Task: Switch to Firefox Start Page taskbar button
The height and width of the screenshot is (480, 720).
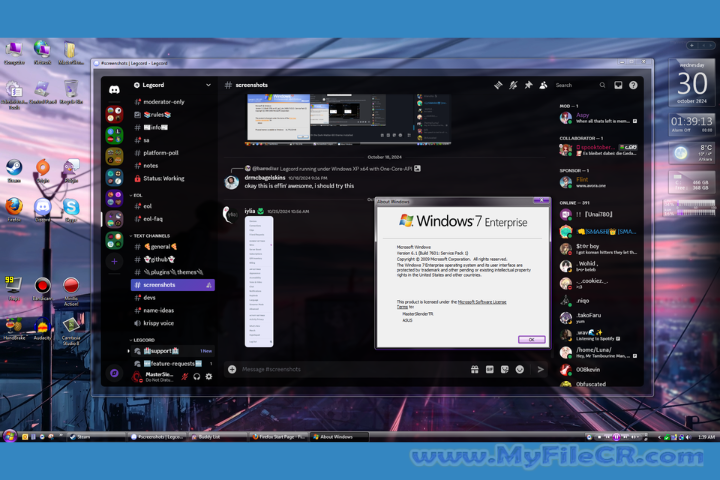Action: tap(278, 437)
